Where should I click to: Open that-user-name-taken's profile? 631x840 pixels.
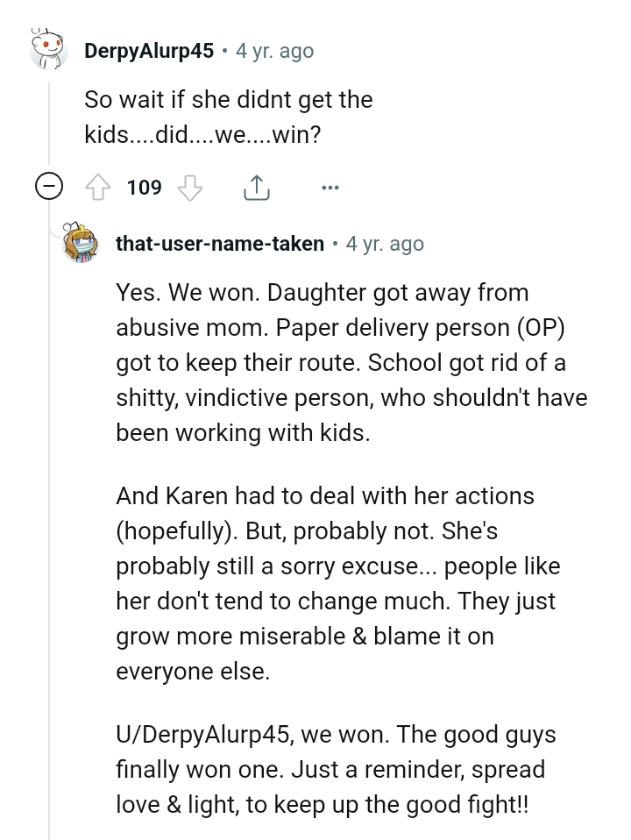coord(219,244)
